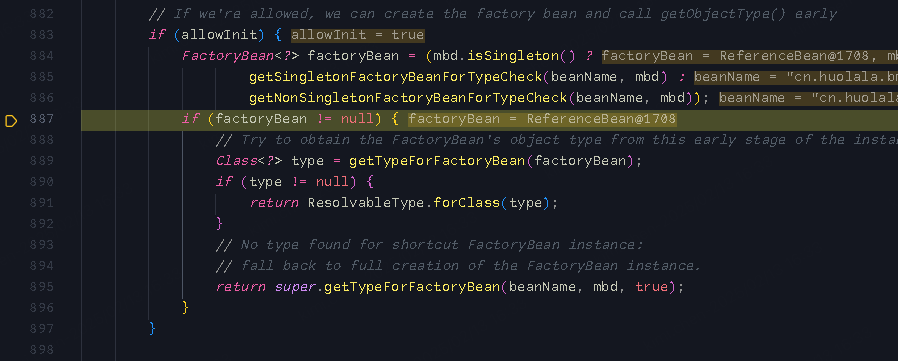898x361 pixels.
Task: Click the breakpoint marker on line 887
Action: [11, 121]
